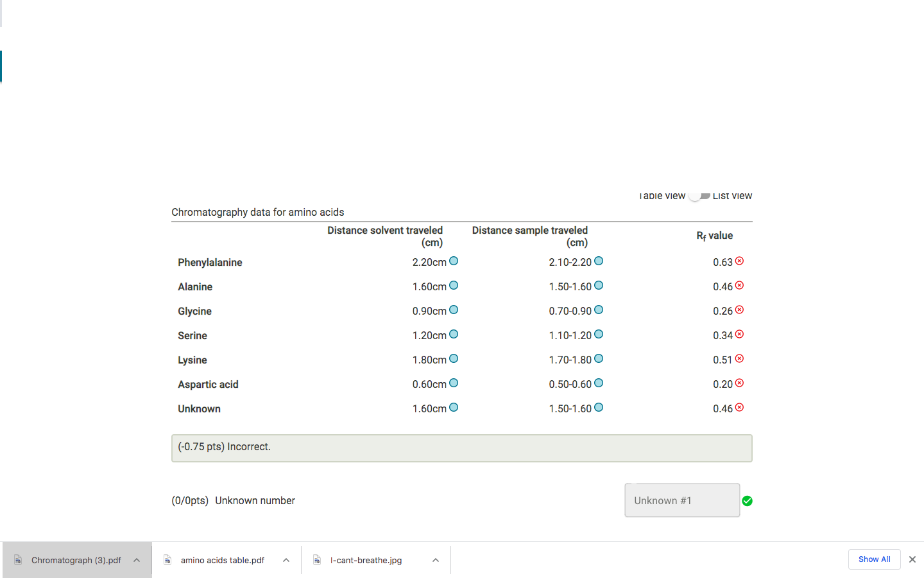Screen dimensions: 924x578
Task: Click the Unknown #1 answer field
Action: (x=682, y=500)
